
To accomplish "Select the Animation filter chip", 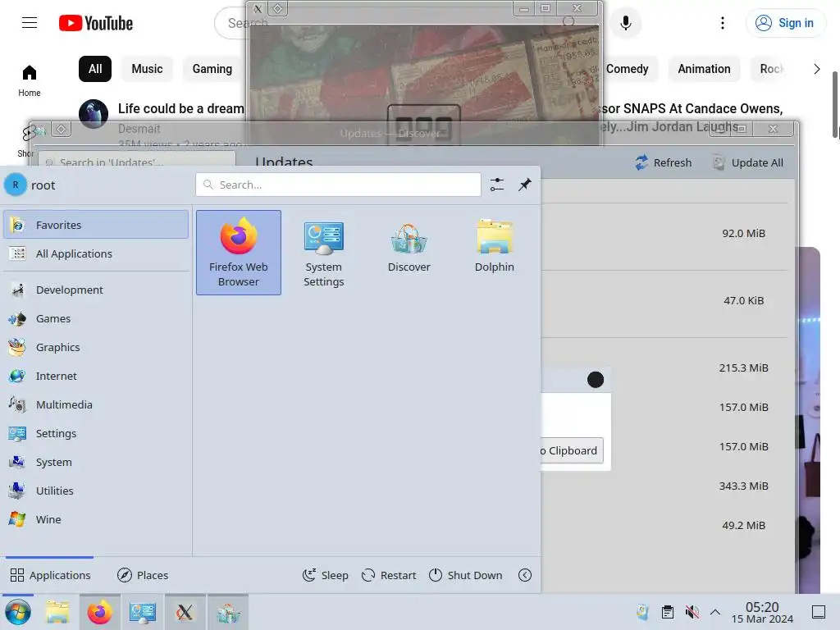I will [704, 69].
